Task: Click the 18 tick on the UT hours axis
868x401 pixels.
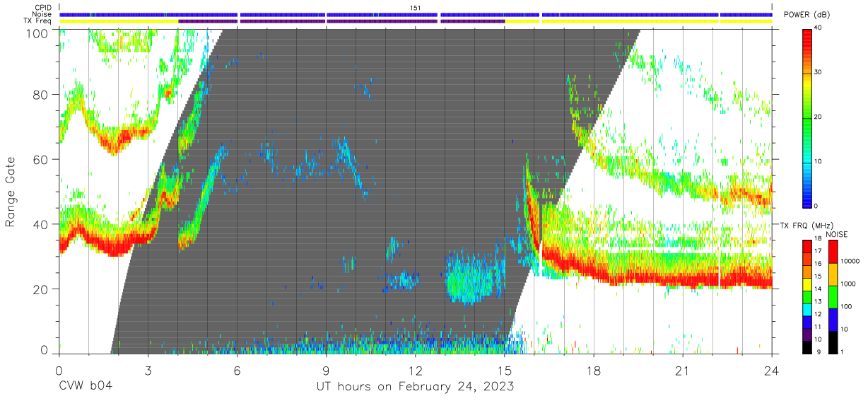Action: 594,370
